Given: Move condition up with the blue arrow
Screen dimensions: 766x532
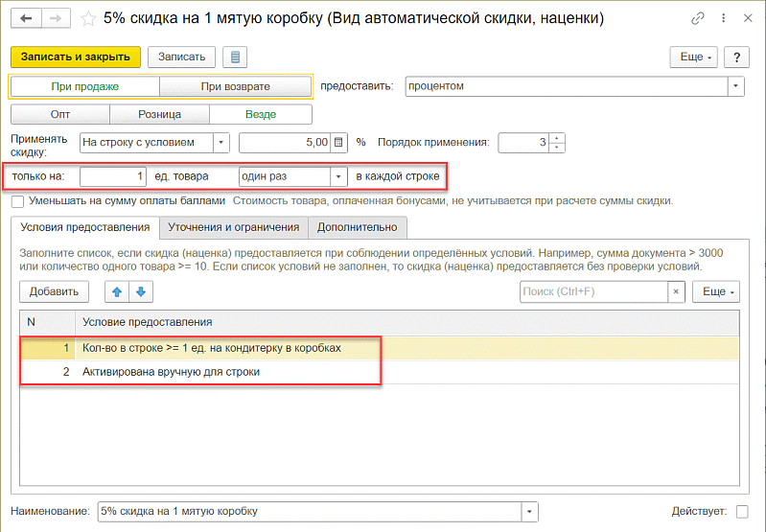Looking at the screenshot, I should (117, 291).
